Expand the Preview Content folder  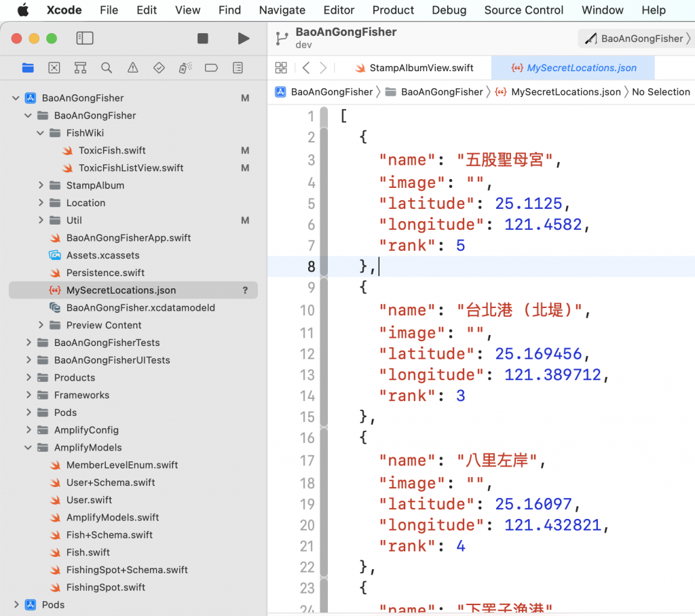[41, 325]
